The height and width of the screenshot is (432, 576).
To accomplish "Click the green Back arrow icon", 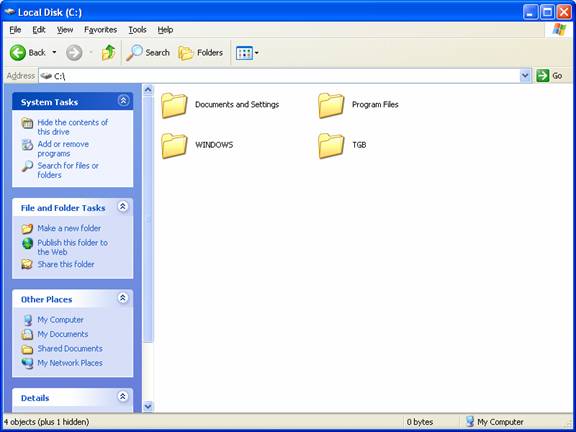I will pos(18,53).
